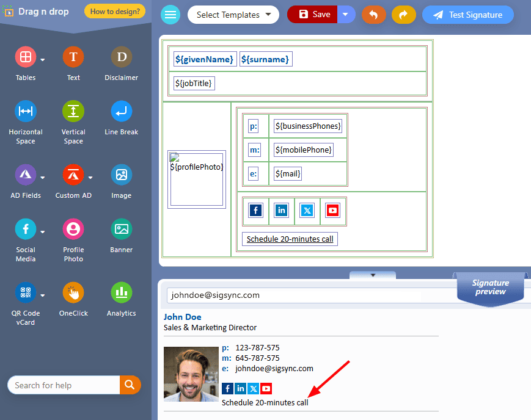Expand the QR Code vCard dropdown arrow
Screen dimensions: 531x420
point(43,295)
